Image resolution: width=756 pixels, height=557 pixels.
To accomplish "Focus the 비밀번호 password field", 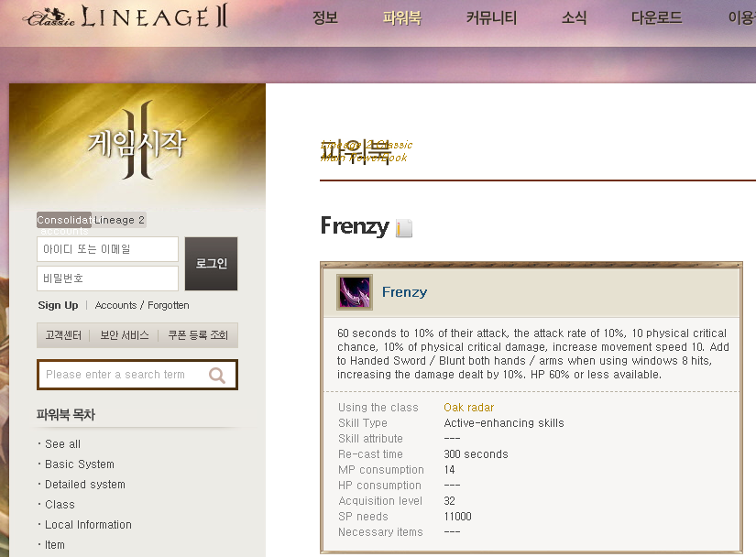I will [107, 278].
